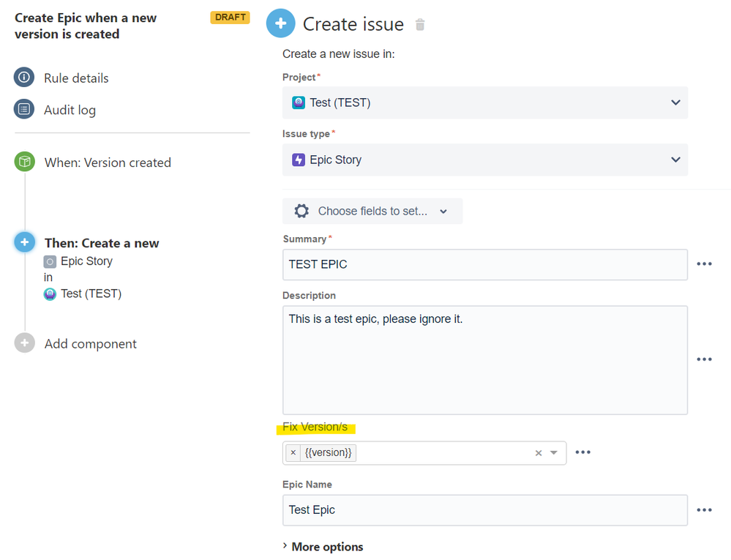
Task: Select Then: Create a new step
Action: 102,243
